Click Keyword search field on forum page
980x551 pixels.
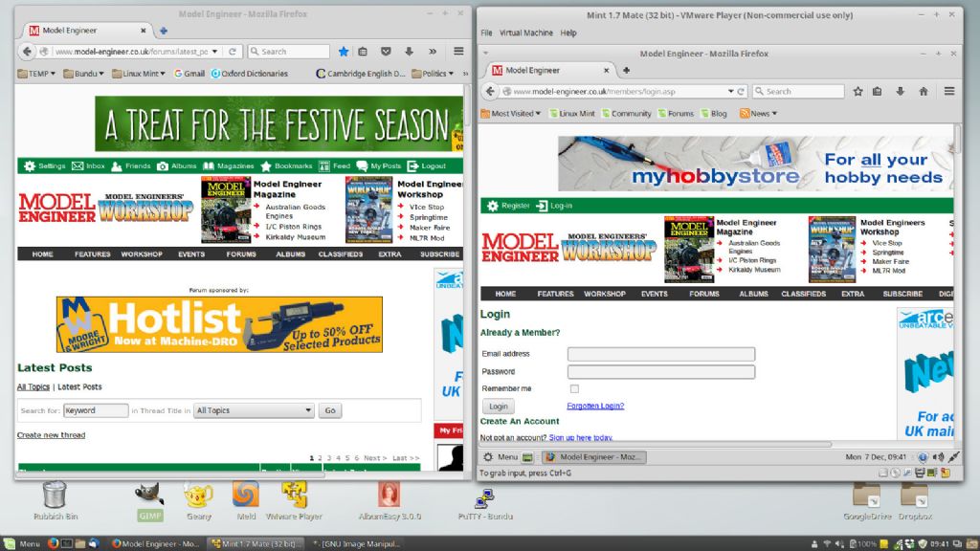96,410
